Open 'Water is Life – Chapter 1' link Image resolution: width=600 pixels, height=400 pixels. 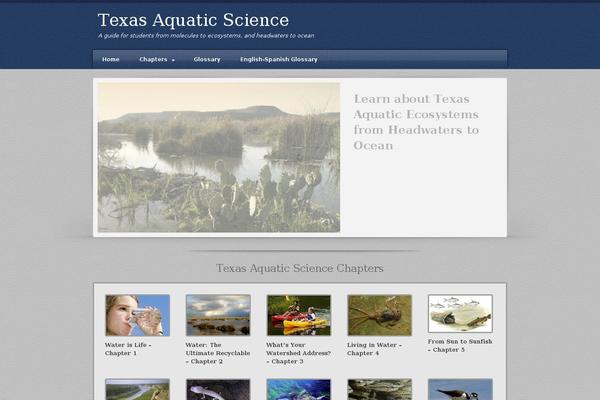click(x=128, y=349)
